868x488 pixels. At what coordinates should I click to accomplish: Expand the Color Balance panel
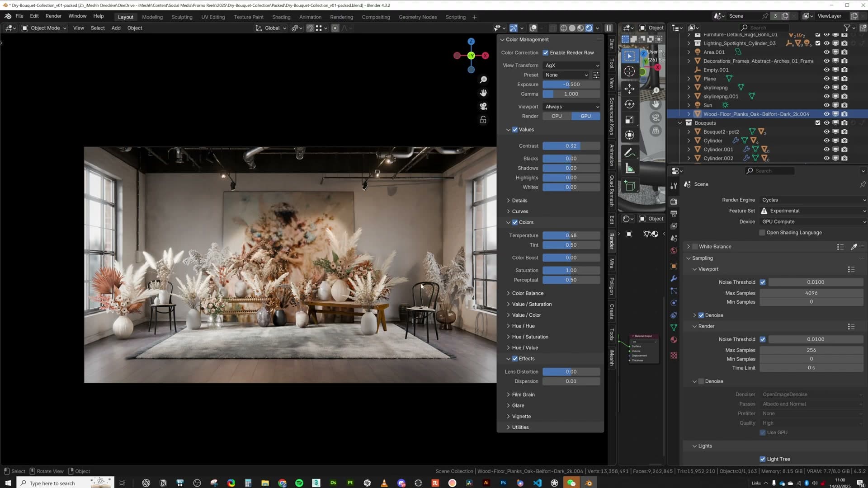(528, 294)
